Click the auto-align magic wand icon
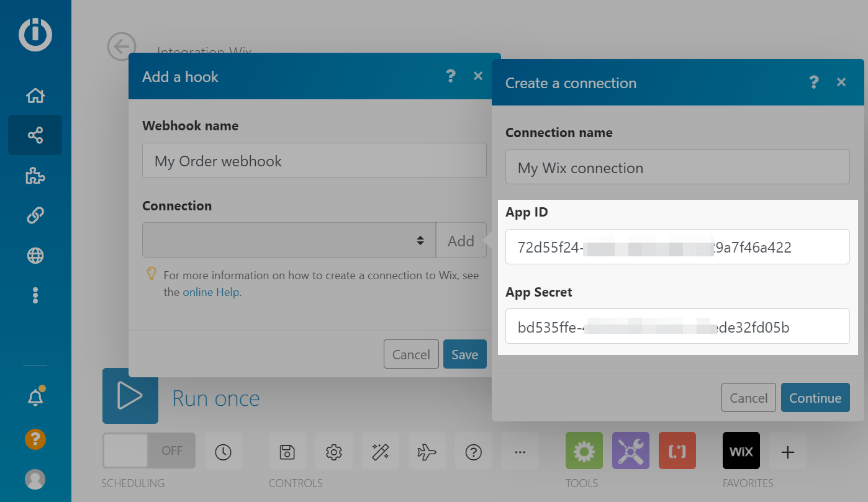868x502 pixels. (380, 452)
